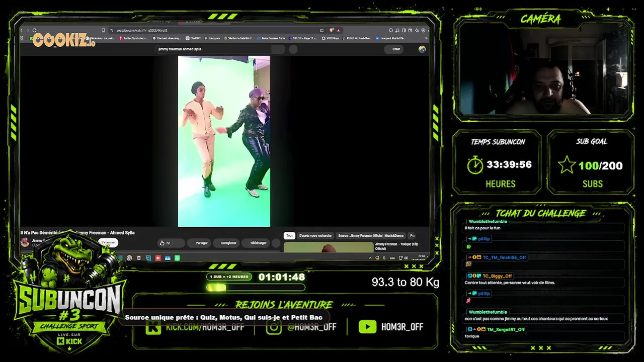Go forward in the browser
Viewport: 644px width, 362px height.
click(28, 30)
